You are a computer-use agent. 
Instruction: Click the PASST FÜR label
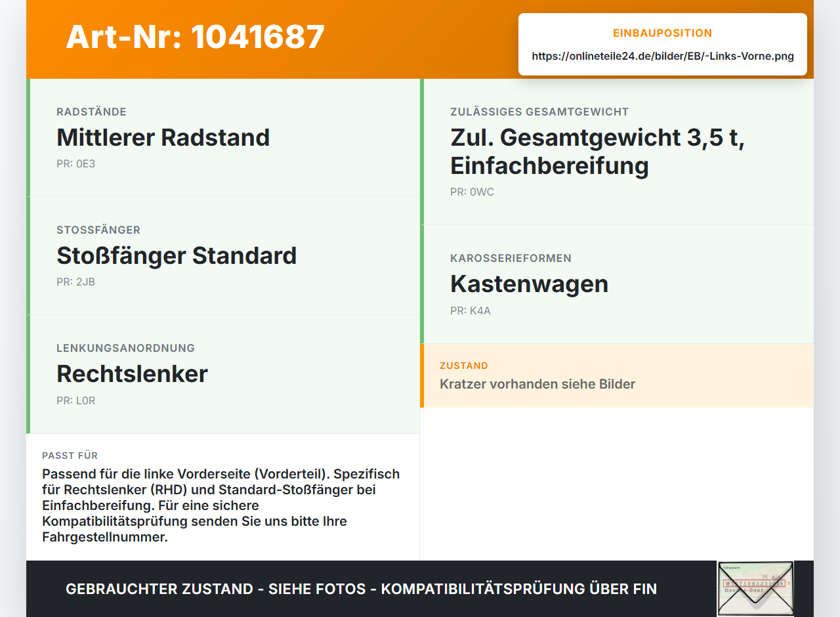[x=70, y=456]
